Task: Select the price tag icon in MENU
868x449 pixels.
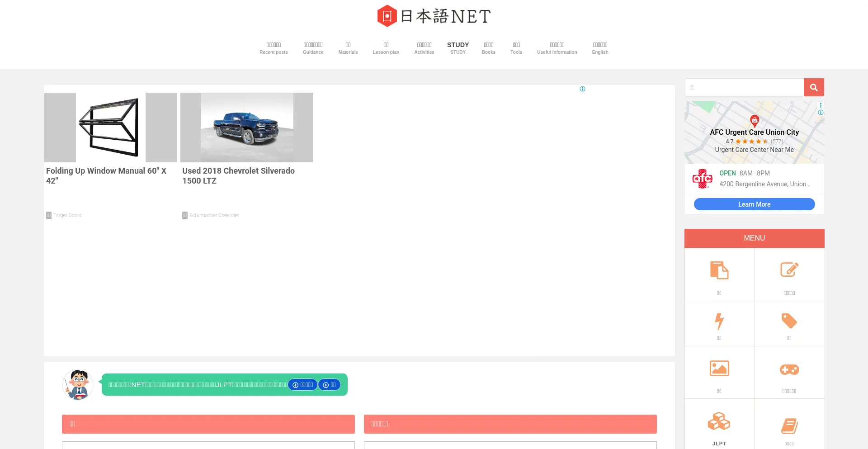Action: tap(789, 321)
